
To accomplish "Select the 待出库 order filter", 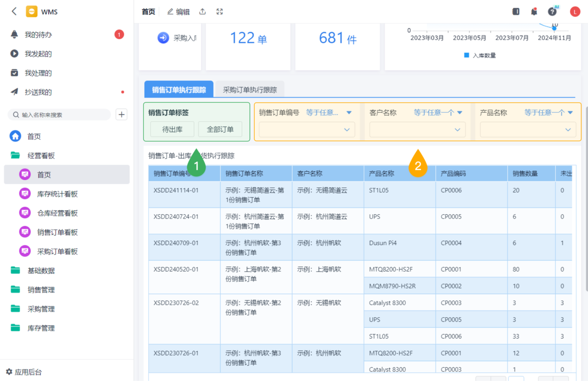I will (171, 129).
